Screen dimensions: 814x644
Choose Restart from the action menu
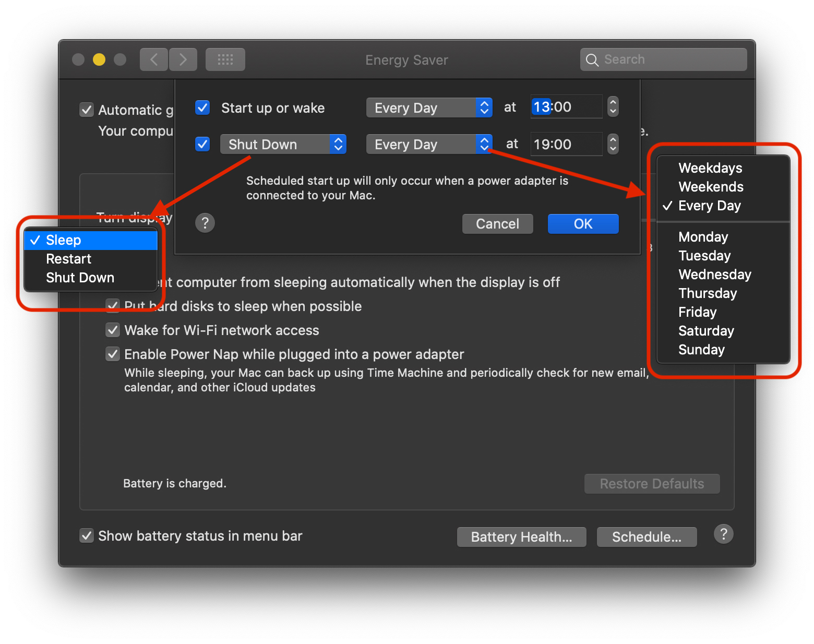point(69,259)
